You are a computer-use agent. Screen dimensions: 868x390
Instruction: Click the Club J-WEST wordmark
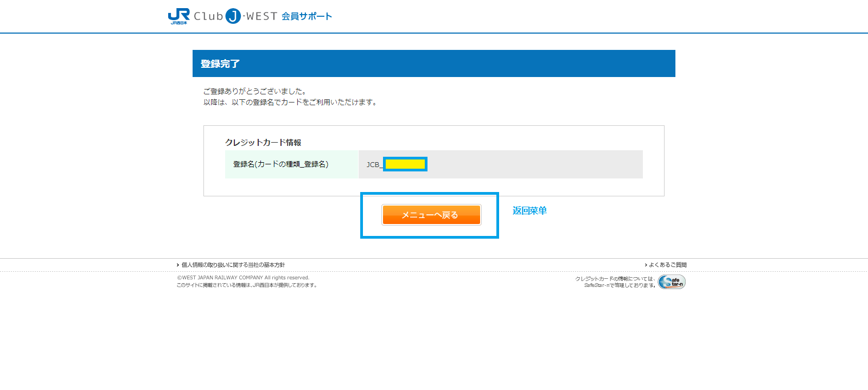pyautogui.click(x=236, y=16)
